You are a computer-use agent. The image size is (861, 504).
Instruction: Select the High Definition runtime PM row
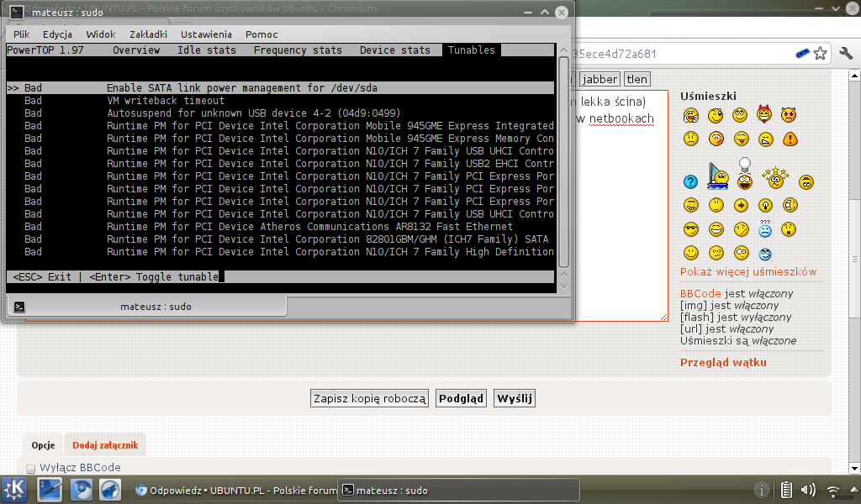[x=281, y=252]
